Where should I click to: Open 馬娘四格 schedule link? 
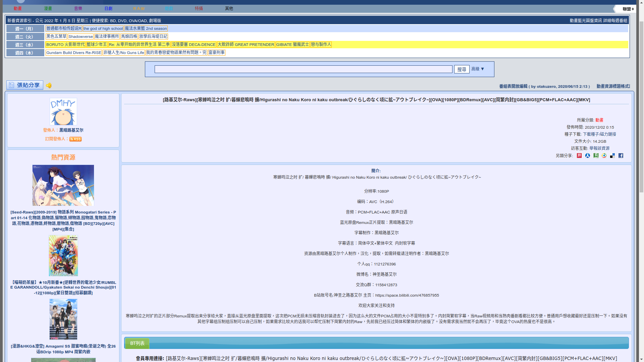coord(129,37)
